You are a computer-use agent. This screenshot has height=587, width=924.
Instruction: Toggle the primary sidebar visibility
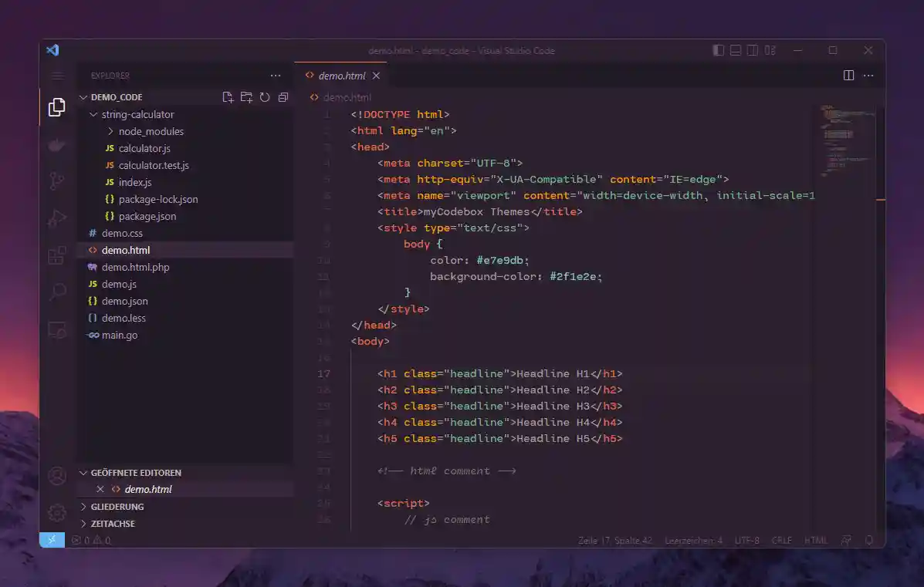pyautogui.click(x=719, y=51)
